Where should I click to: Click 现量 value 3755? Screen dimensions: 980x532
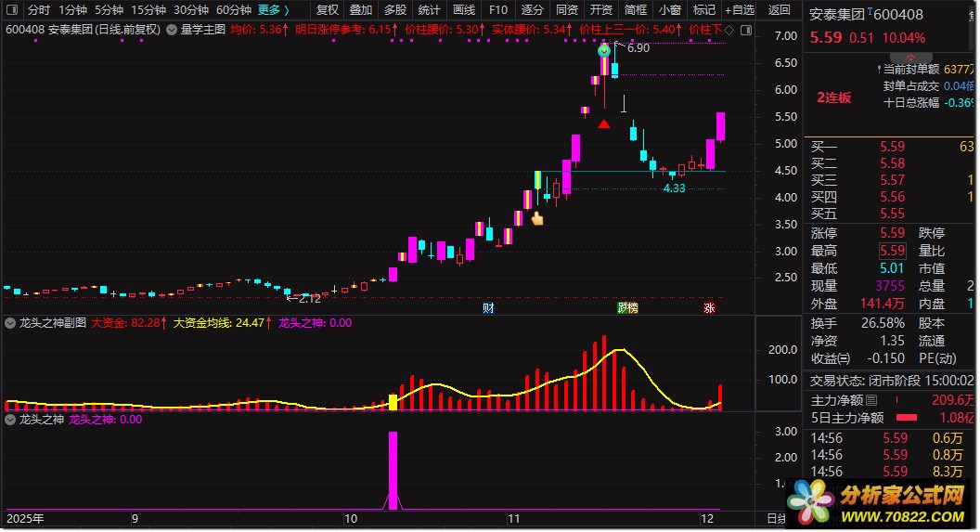click(x=890, y=286)
